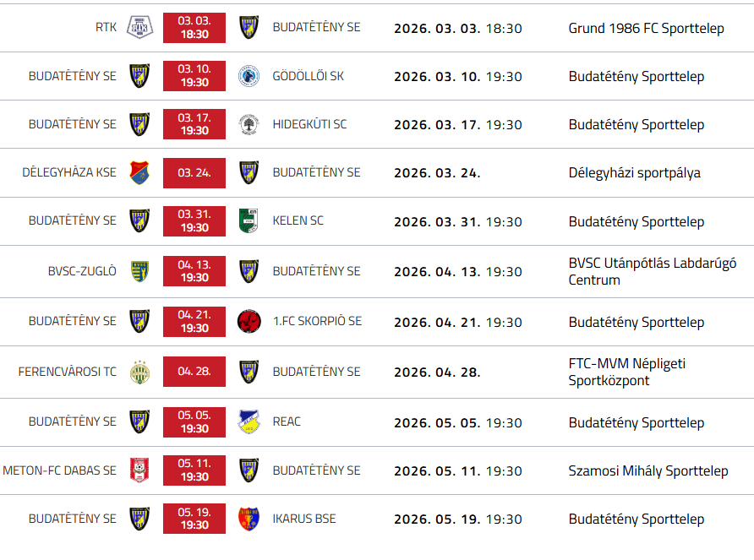The image size is (754, 560).
Task: Select the Ikarus BSE shield icon
Action: 249,519
